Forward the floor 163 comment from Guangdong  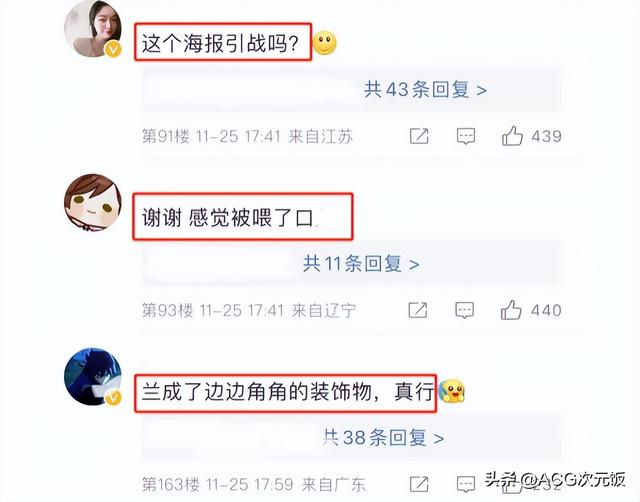tap(419, 484)
